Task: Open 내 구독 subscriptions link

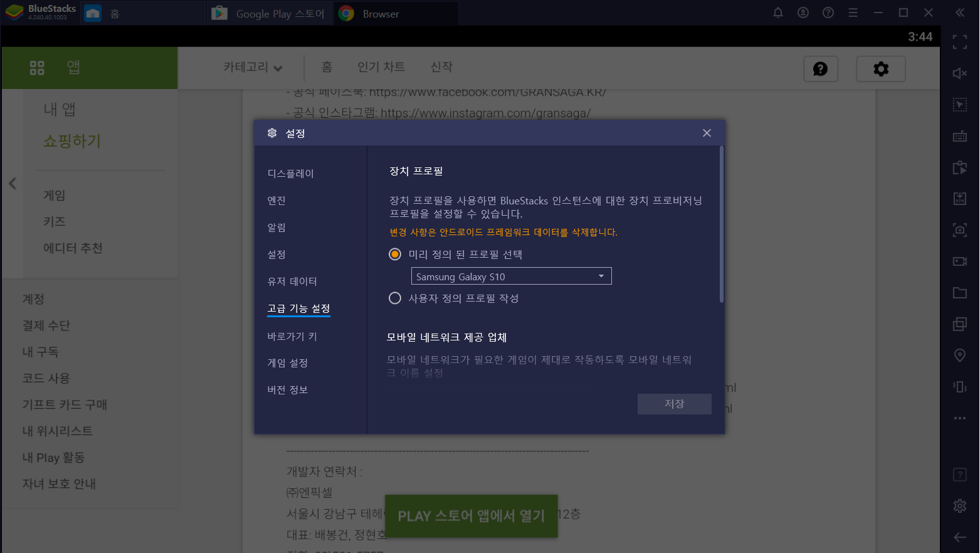Action: [x=40, y=352]
